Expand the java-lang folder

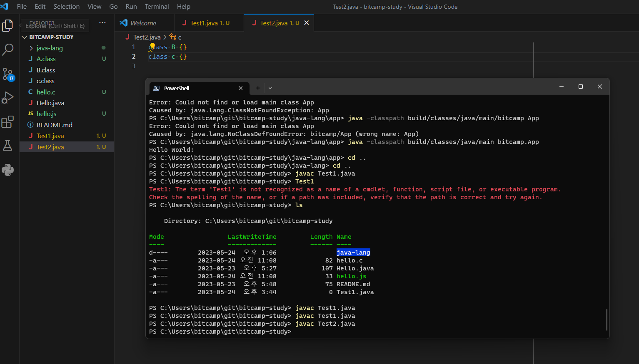67,48
